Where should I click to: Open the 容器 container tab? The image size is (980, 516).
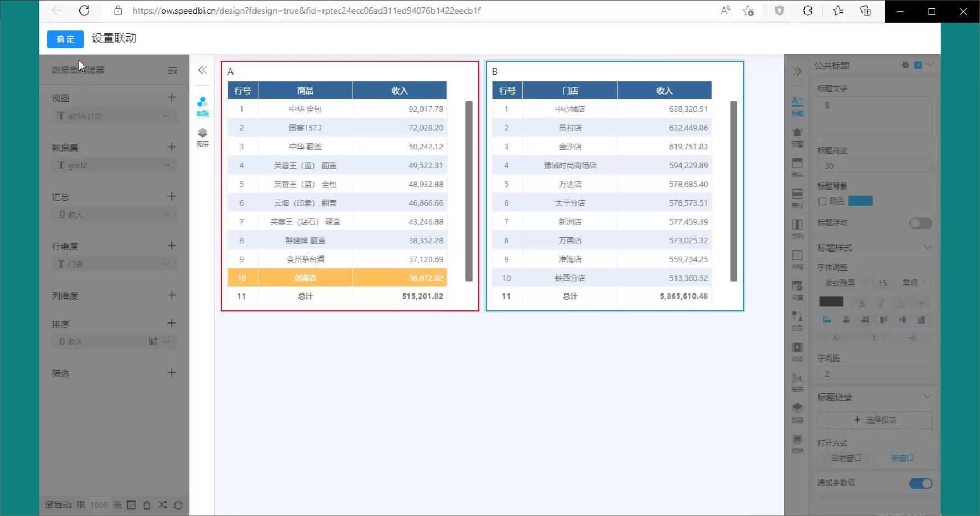797,413
